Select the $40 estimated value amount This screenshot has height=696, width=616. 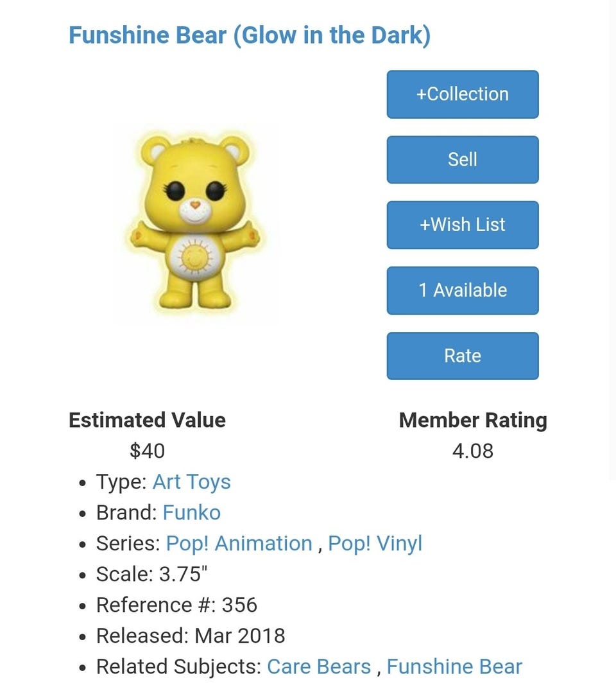(x=147, y=451)
